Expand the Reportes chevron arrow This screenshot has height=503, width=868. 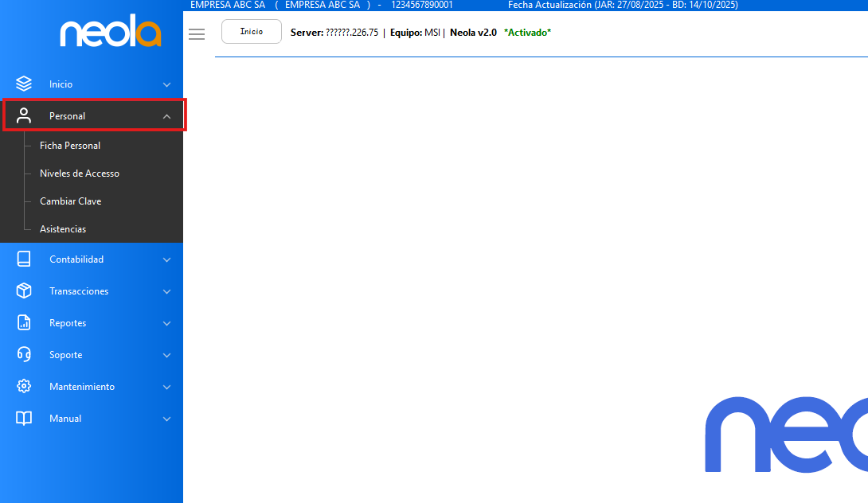tap(166, 323)
